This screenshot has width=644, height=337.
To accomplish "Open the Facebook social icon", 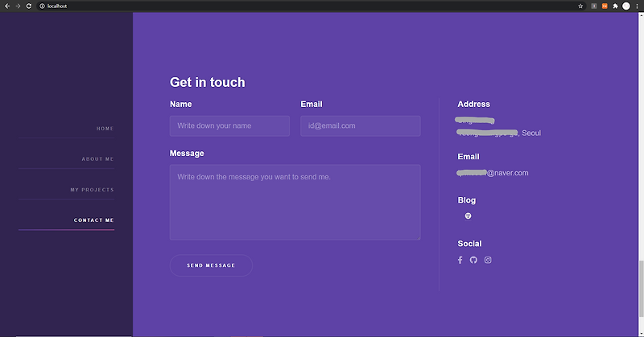I will 460,260.
